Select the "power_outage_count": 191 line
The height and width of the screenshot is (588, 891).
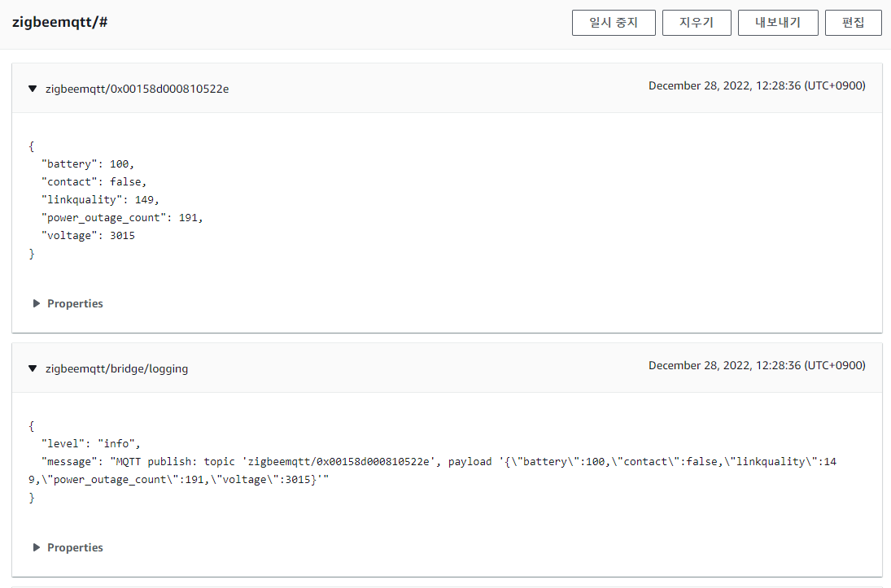tap(121, 218)
